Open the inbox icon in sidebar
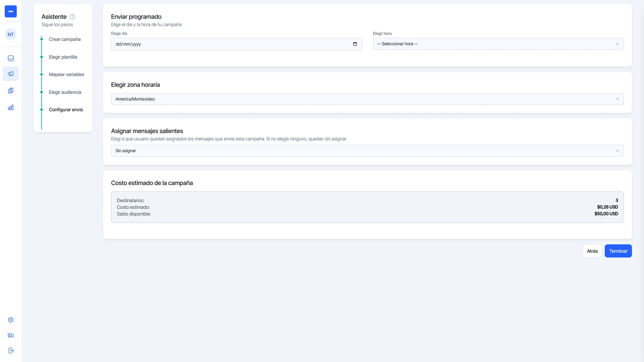 [11, 58]
